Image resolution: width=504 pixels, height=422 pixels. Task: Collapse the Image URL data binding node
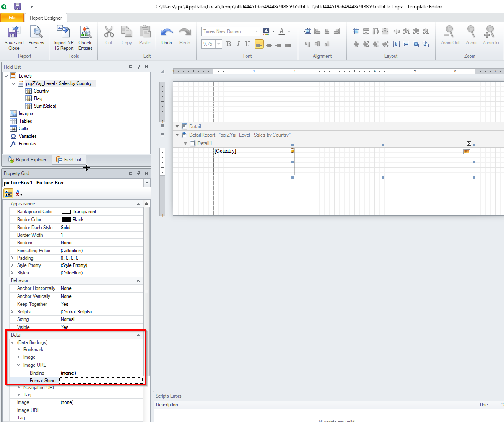pos(18,365)
